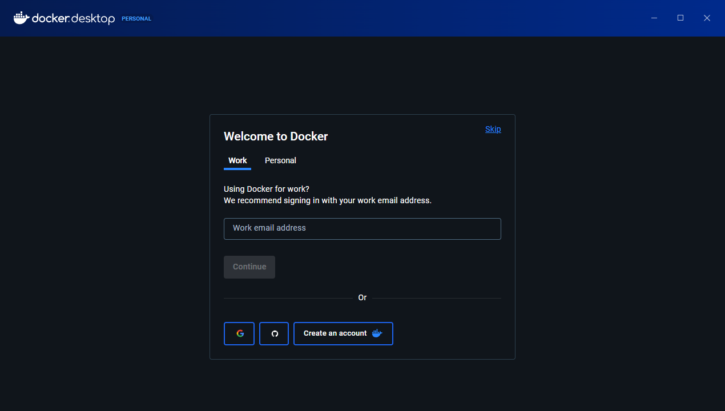Switch to the Personal tab
Viewport: 725px width, 411px height.
point(280,160)
